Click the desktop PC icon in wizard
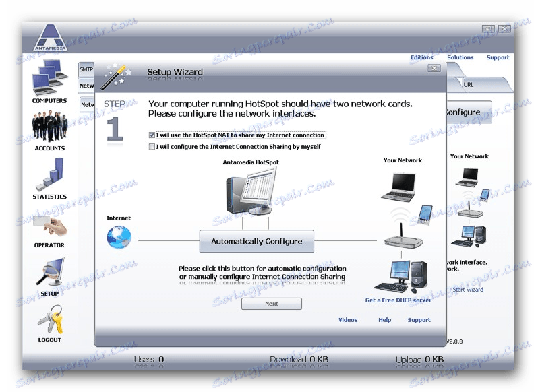536x392 pixels. 401,277
